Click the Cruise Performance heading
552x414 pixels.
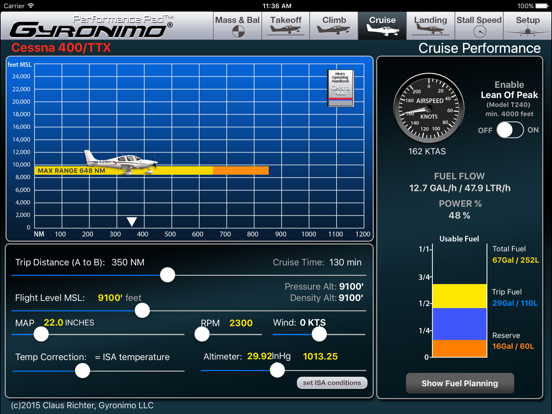pyautogui.click(x=479, y=48)
